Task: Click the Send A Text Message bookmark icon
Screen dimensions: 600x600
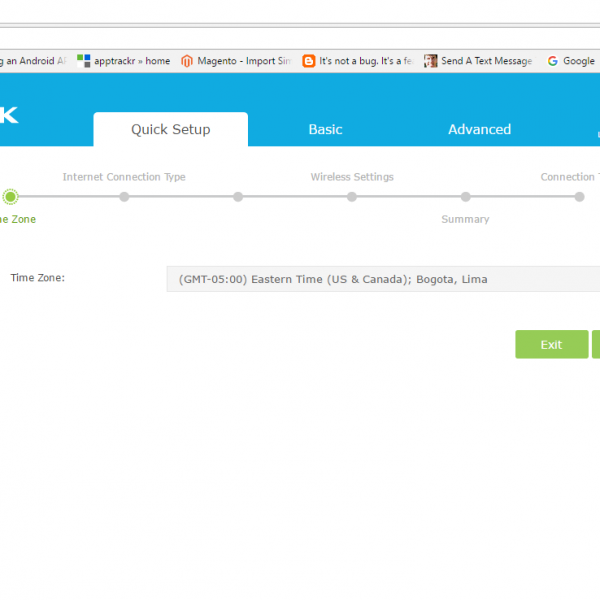Action: [431, 61]
